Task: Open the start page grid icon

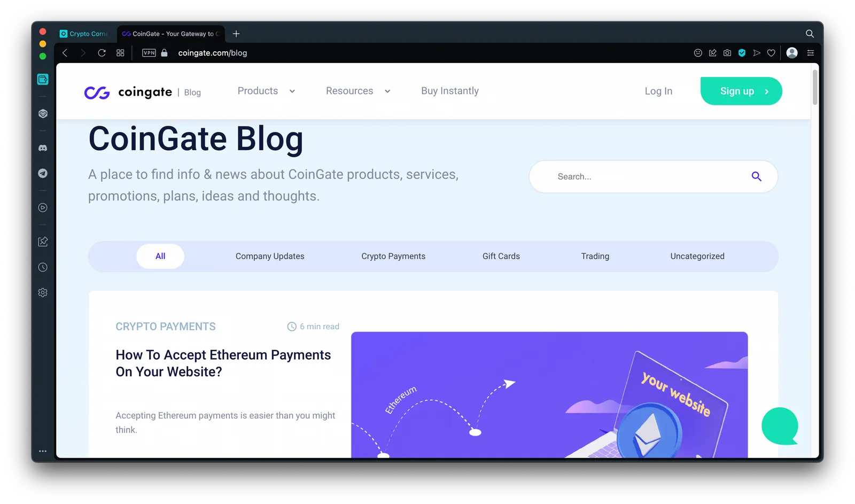Action: tap(120, 53)
